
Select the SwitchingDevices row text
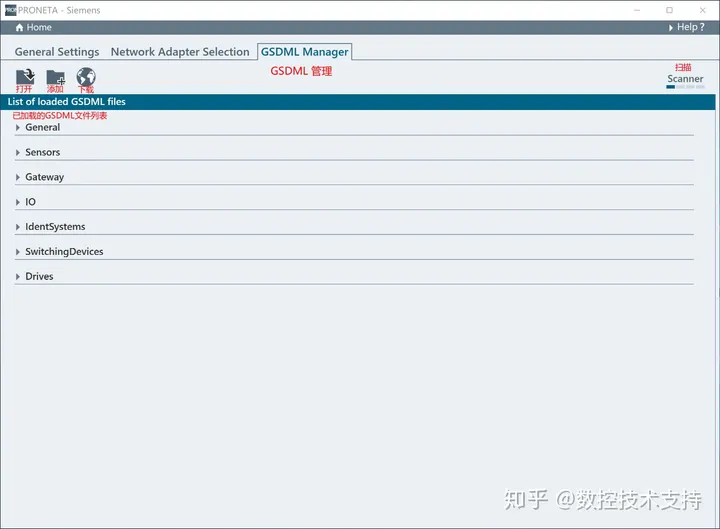pyautogui.click(x=64, y=252)
